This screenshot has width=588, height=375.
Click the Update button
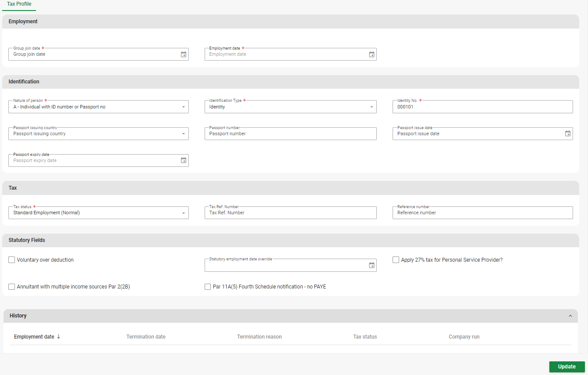566,367
